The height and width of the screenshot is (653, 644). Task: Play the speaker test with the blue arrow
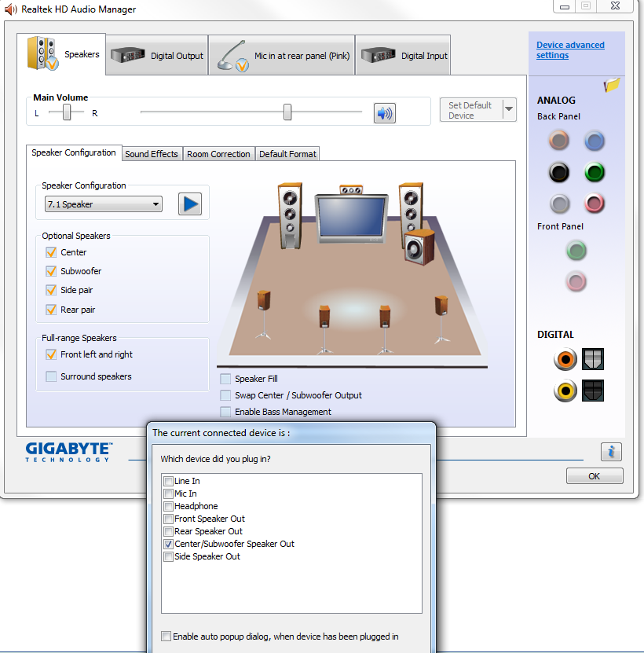click(x=190, y=204)
